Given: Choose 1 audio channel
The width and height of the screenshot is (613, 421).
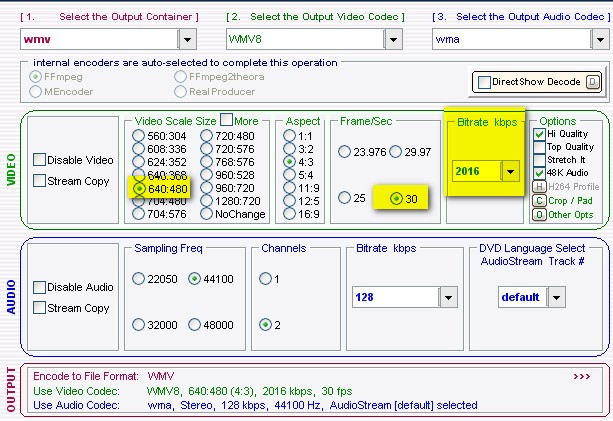Looking at the screenshot, I should pyautogui.click(x=266, y=278).
